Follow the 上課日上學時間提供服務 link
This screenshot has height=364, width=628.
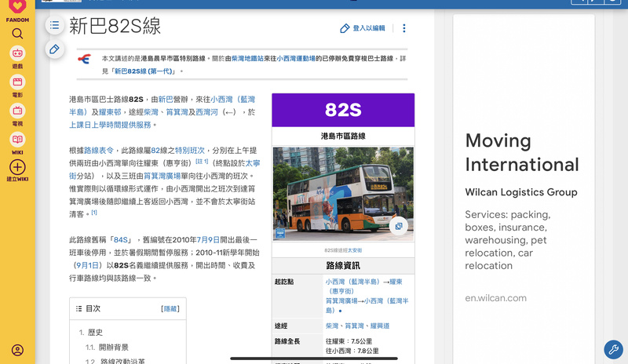click(x=110, y=125)
